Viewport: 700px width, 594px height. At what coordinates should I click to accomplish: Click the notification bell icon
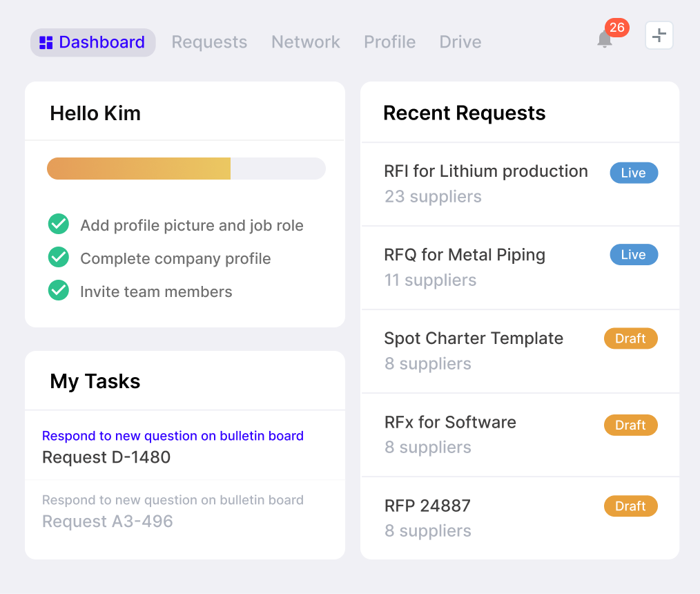click(604, 40)
